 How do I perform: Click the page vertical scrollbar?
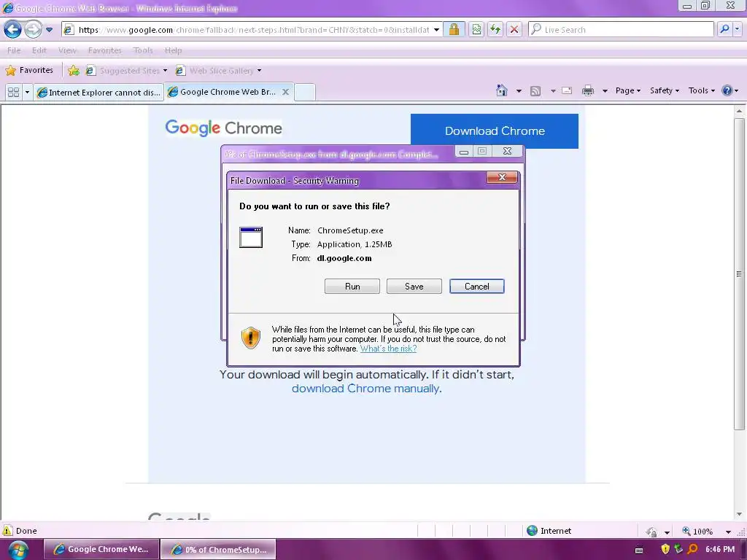pyautogui.click(x=739, y=274)
